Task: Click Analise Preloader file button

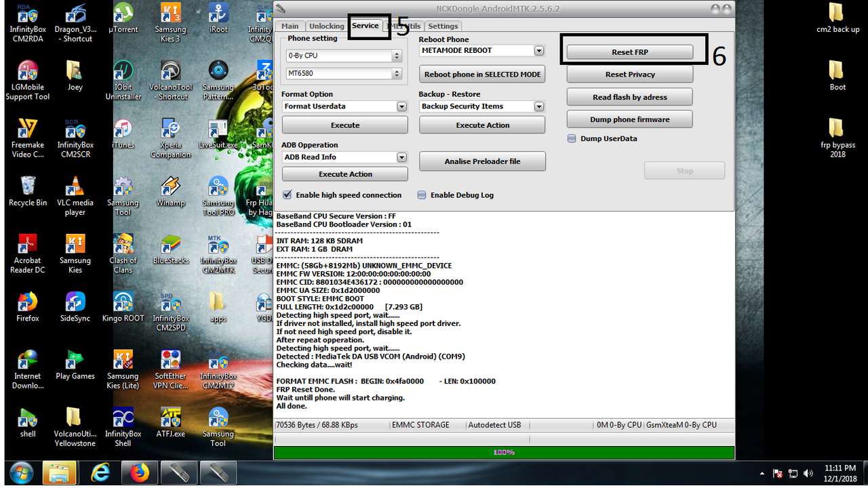Action: click(482, 161)
